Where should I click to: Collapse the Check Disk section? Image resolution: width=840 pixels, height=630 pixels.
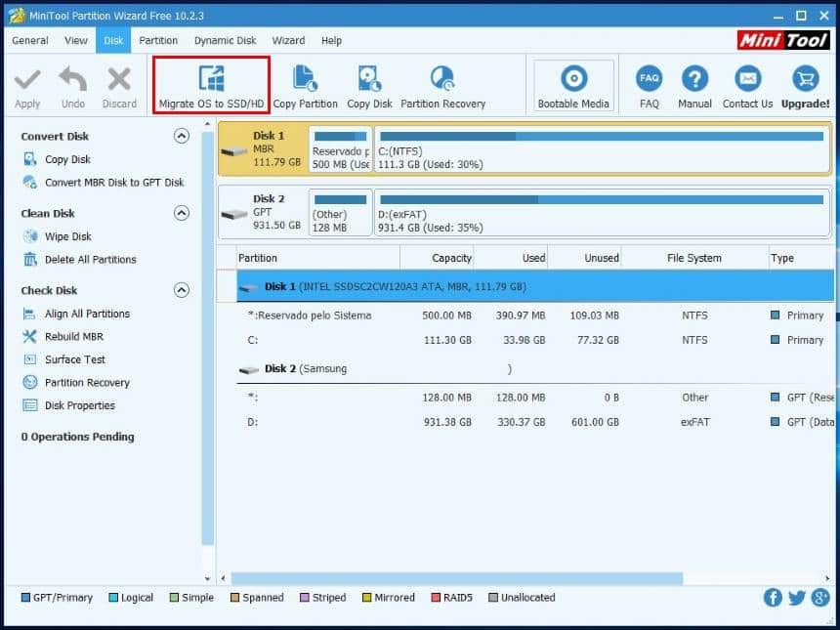pyautogui.click(x=181, y=290)
